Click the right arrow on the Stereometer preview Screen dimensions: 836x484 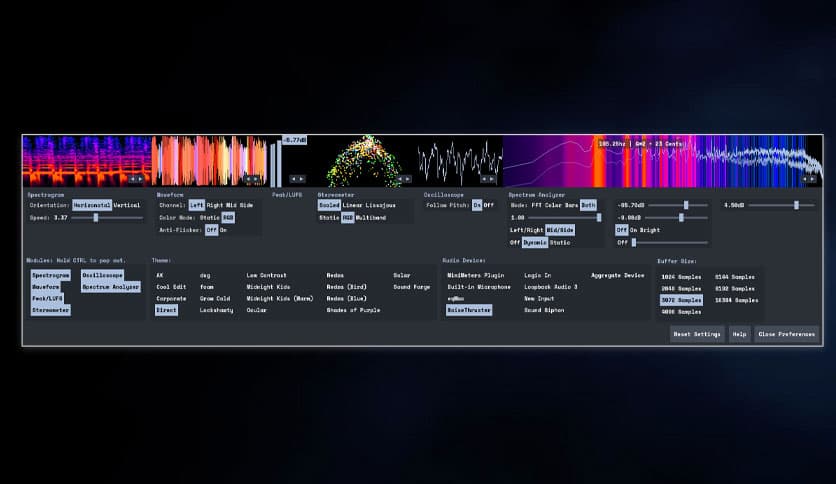coord(407,179)
